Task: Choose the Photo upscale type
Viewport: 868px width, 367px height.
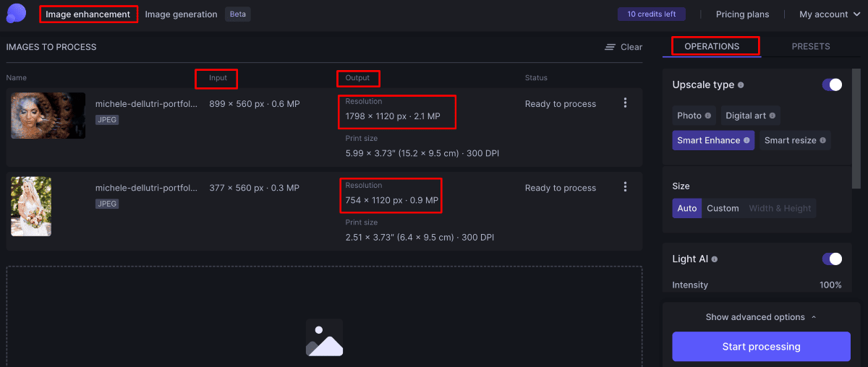Action: point(689,116)
